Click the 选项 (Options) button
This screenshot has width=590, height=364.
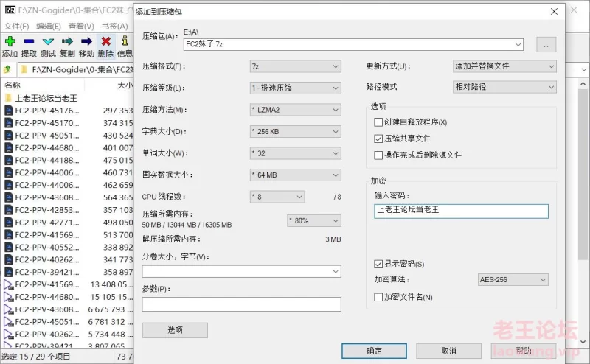[x=175, y=330]
